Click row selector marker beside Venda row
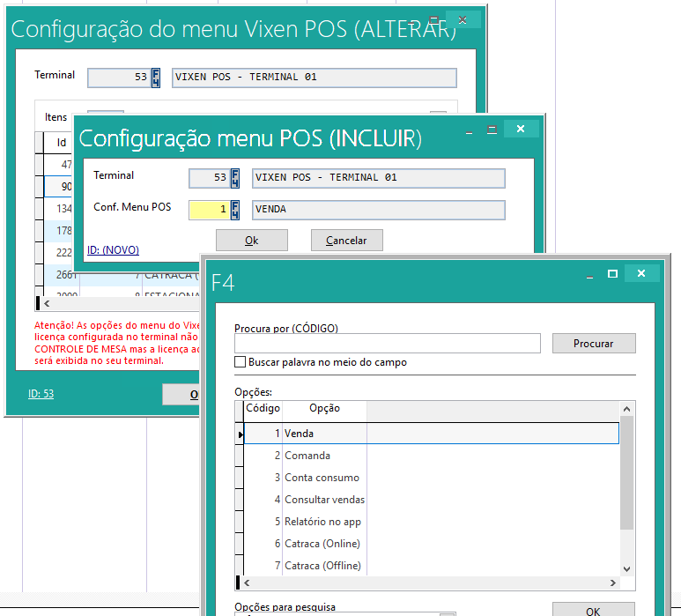 click(240, 434)
